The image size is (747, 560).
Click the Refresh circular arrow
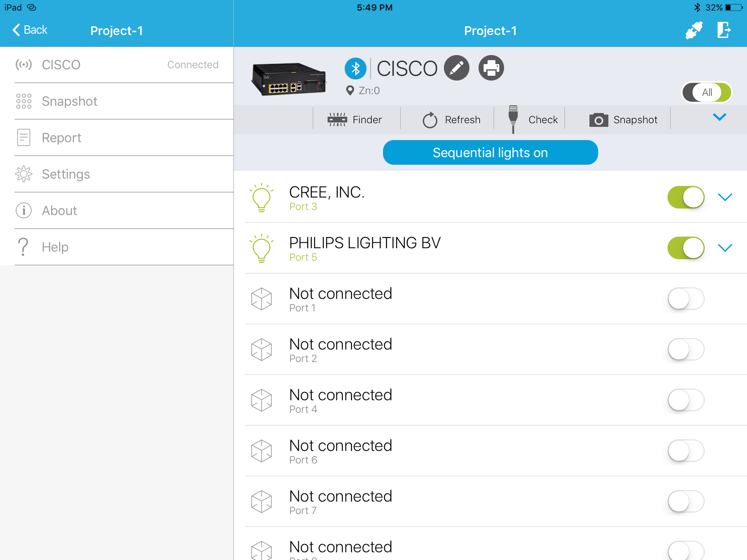(x=430, y=120)
